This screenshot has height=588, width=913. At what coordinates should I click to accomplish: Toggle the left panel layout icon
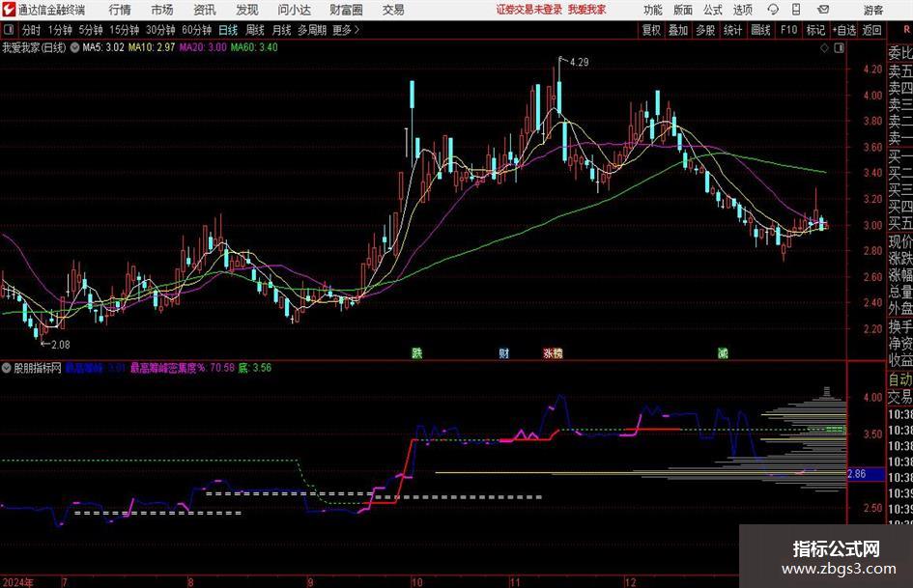pyautogui.click(x=8, y=30)
